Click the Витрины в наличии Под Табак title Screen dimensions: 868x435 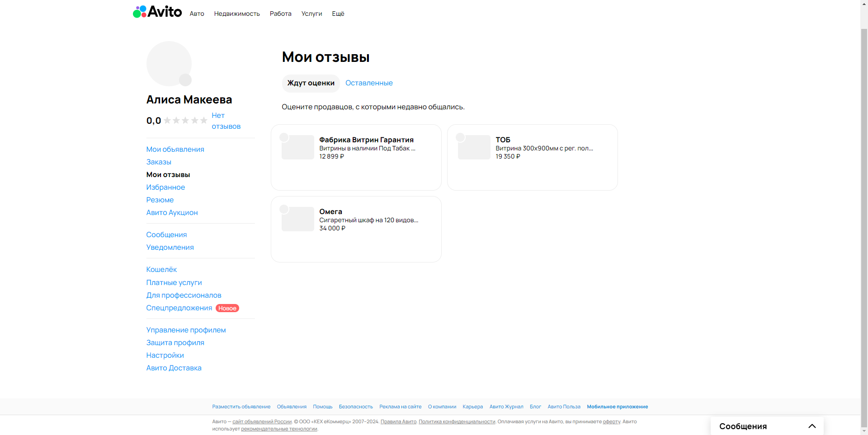pyautogui.click(x=367, y=149)
